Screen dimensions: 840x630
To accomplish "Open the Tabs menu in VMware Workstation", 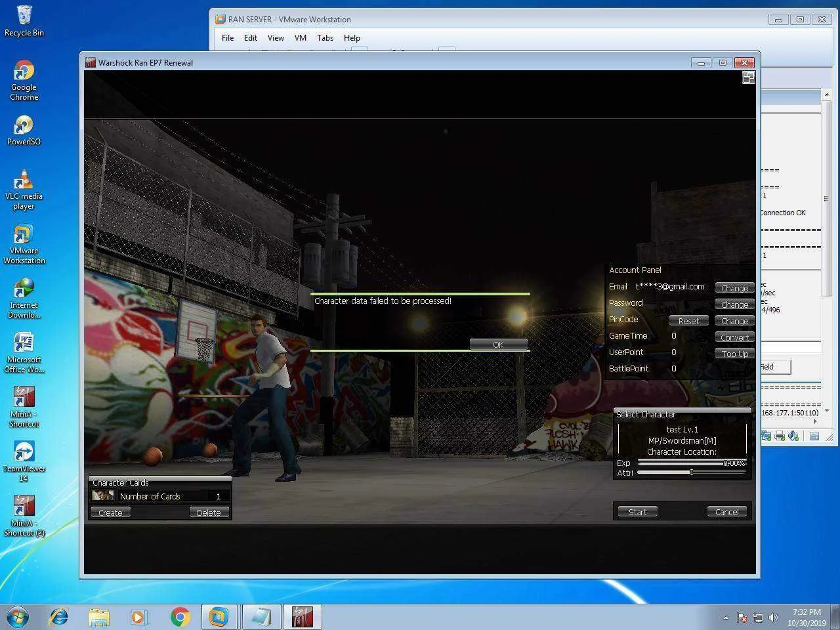I will click(x=325, y=38).
